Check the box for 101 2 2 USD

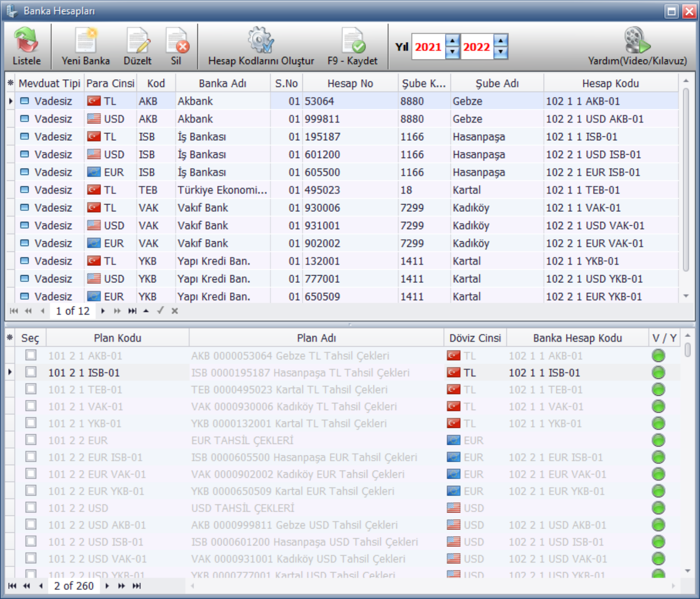(31, 508)
